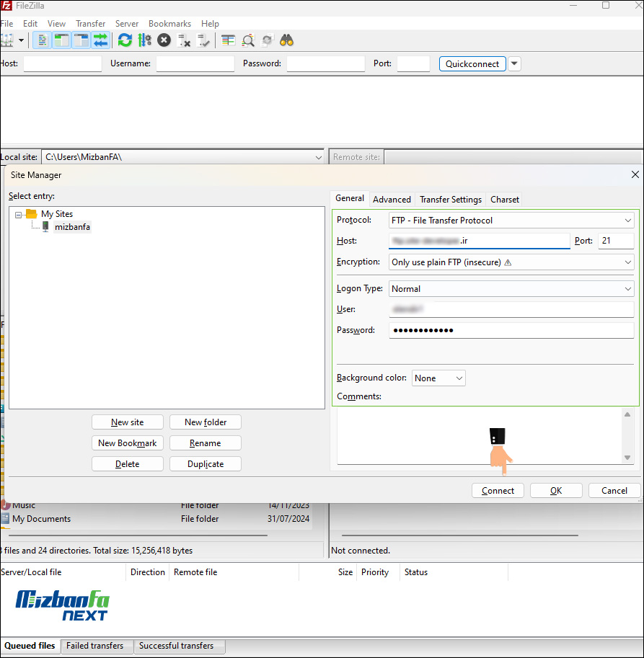
Task: Switch to the General tab
Action: (x=350, y=198)
